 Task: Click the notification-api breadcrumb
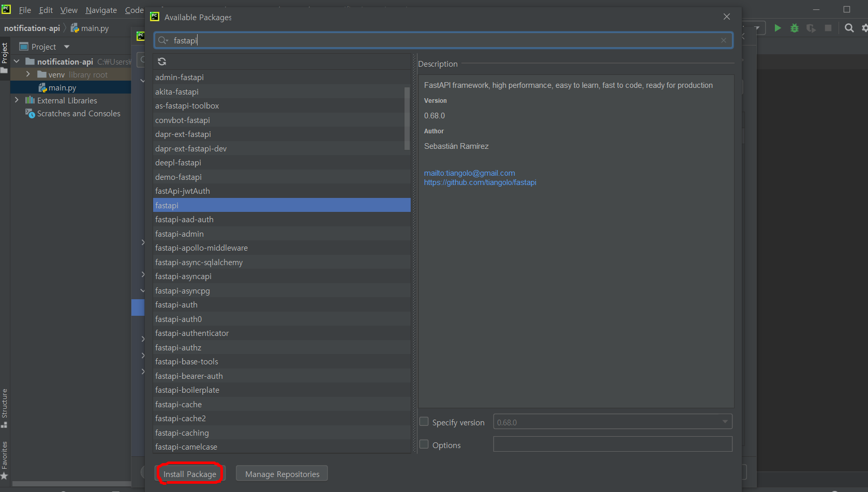[32, 28]
